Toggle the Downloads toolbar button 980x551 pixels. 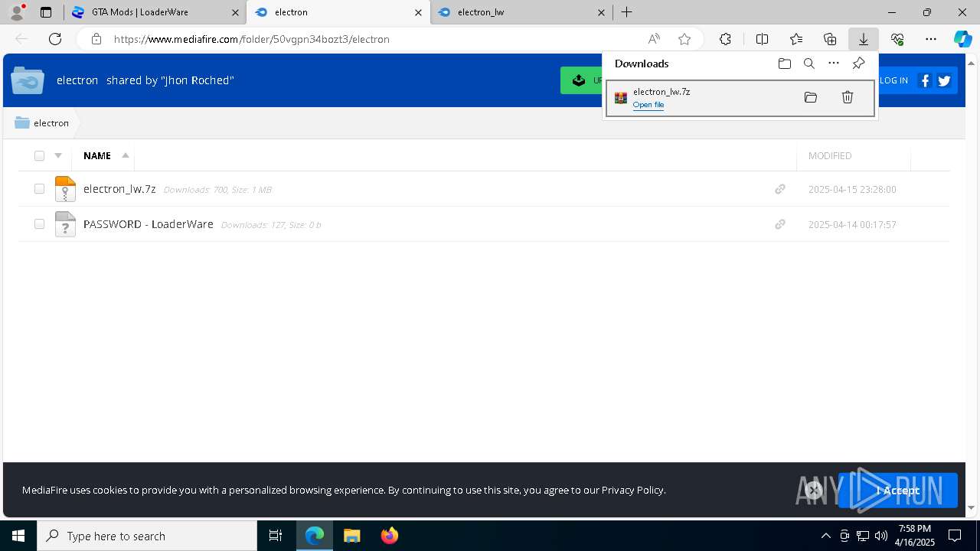(863, 39)
